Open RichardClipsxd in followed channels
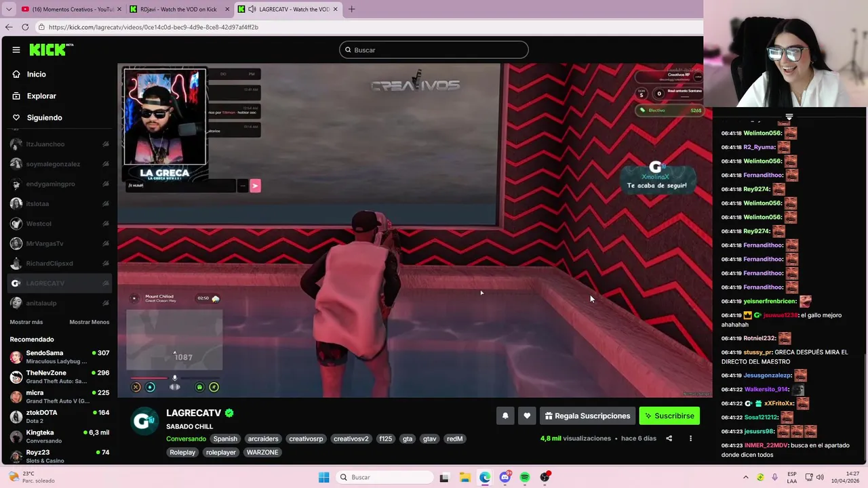The image size is (868, 488). 60,263
